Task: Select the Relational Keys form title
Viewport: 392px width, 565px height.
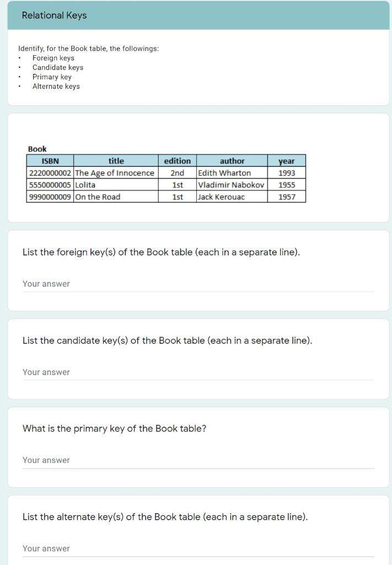Action: tap(53, 15)
